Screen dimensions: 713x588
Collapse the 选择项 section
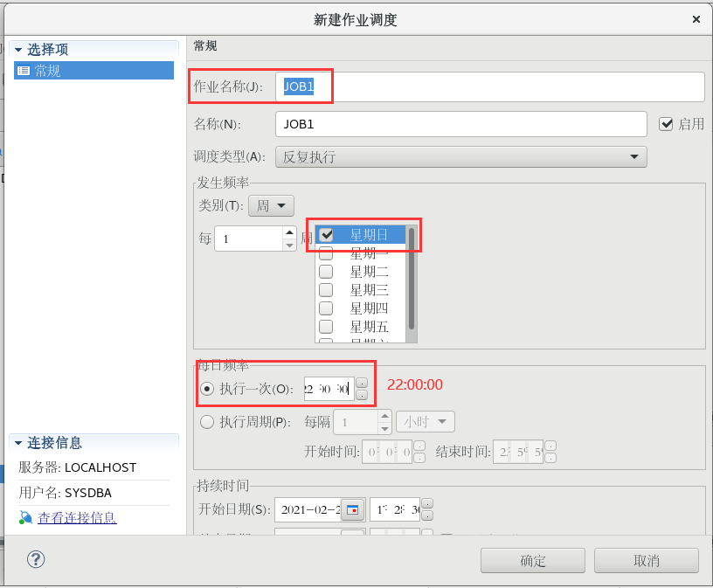pos(18,50)
